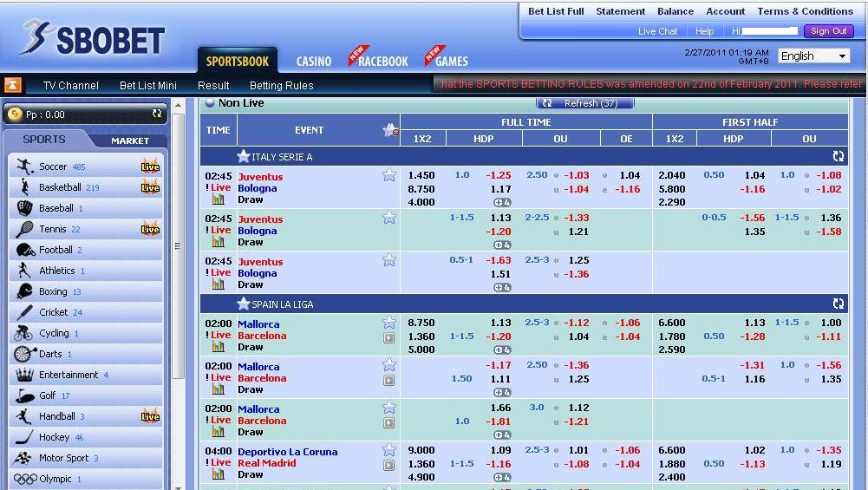Open the Cricket bat icon
The width and height of the screenshot is (868, 490).
tap(24, 312)
